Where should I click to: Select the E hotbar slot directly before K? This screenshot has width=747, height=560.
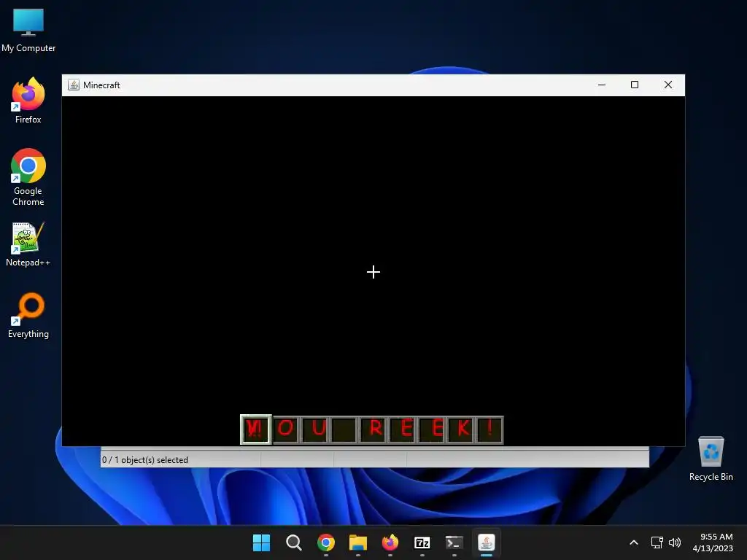click(x=430, y=430)
